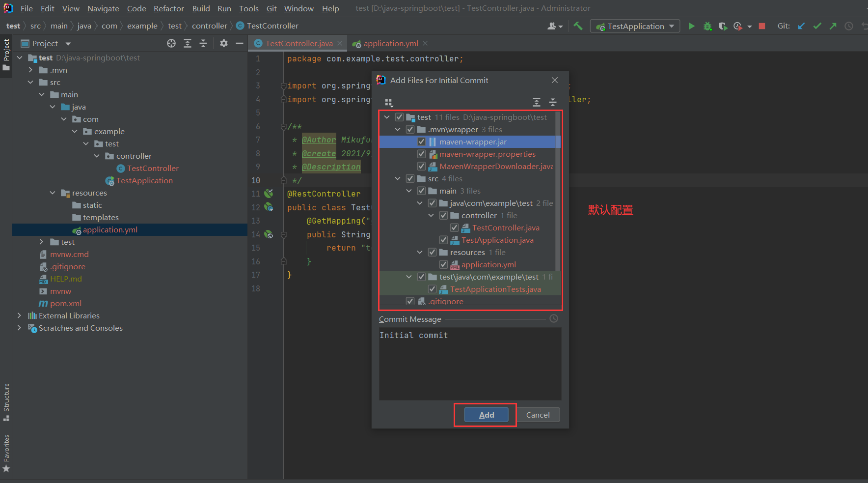Update project with Git blue arrow
Image resolution: width=868 pixels, height=483 pixels.
801,26
